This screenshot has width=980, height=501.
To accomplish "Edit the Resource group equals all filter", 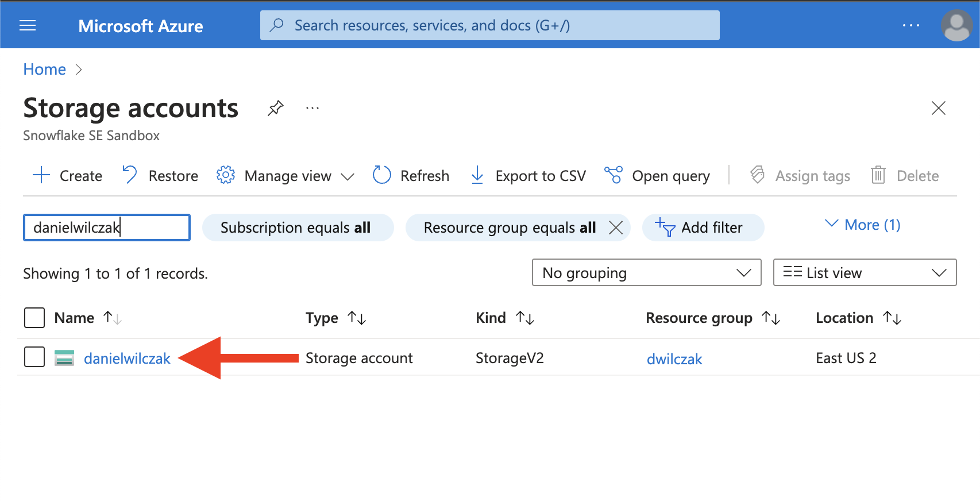I will (509, 228).
